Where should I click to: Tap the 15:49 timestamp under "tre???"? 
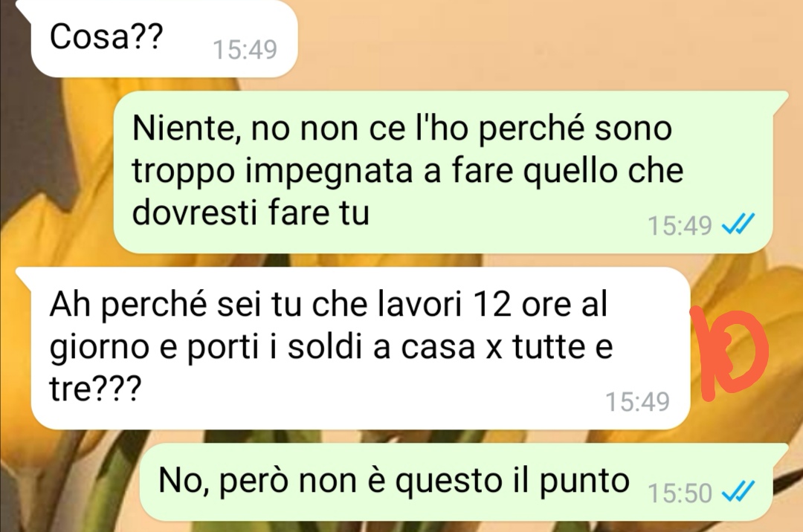[x=638, y=401]
